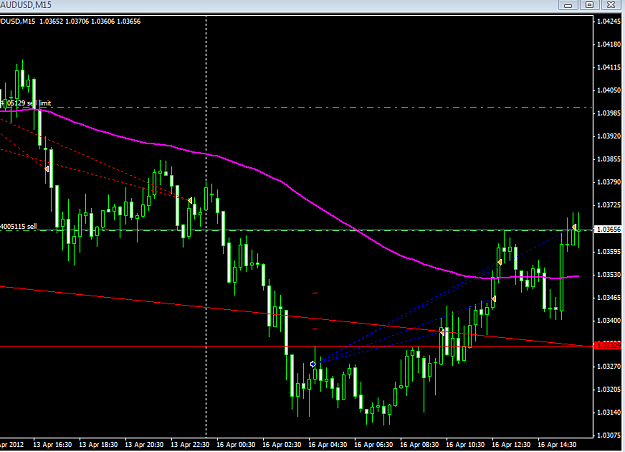Click the current price tag 1.03656
Image resolution: width=625 pixels, height=452 pixels.
click(x=608, y=229)
